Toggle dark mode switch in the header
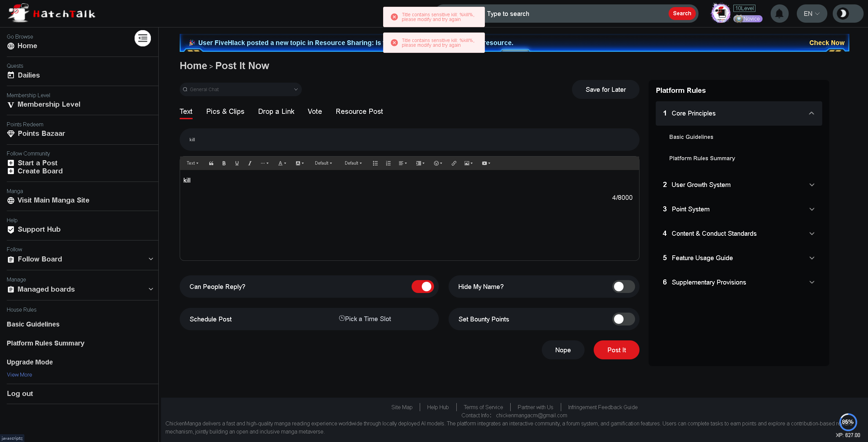 847,14
